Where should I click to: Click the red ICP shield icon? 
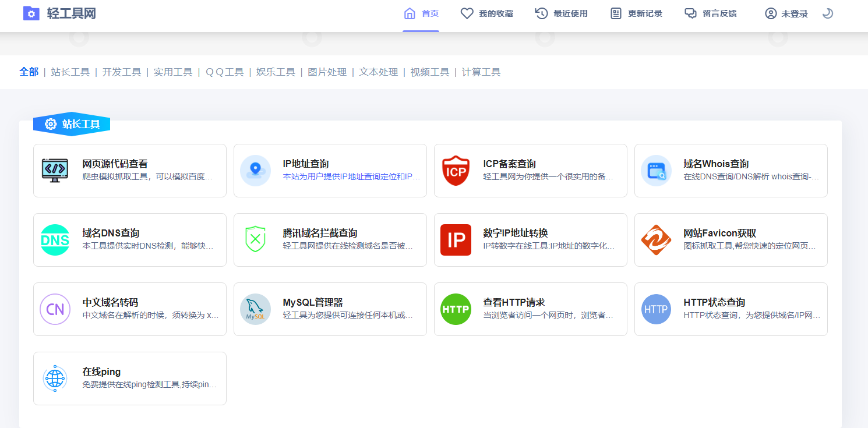[x=456, y=171]
